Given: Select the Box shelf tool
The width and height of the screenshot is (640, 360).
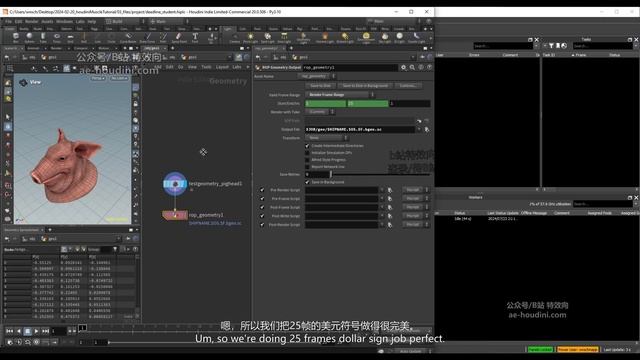Looking at the screenshot, I should pyautogui.click(x=16, y=38).
